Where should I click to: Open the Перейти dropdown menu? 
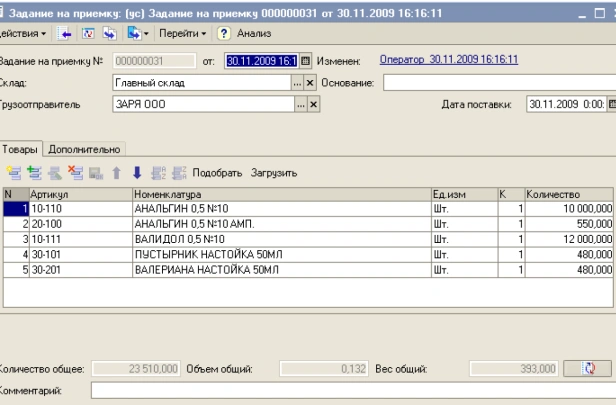coord(183,34)
